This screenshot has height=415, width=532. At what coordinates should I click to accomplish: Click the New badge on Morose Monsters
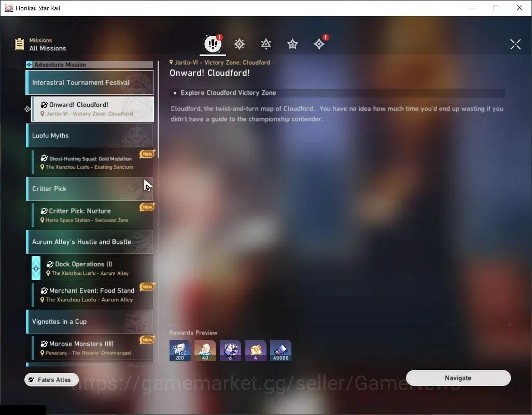[x=147, y=340]
